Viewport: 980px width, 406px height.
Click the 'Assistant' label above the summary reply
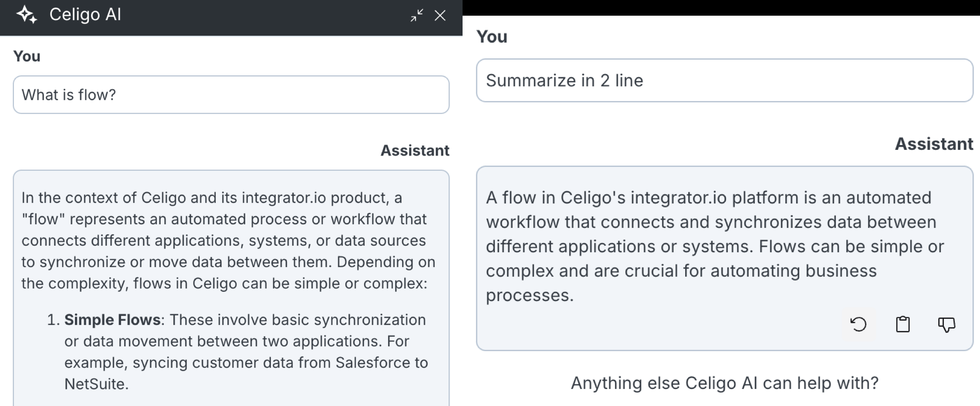[934, 144]
